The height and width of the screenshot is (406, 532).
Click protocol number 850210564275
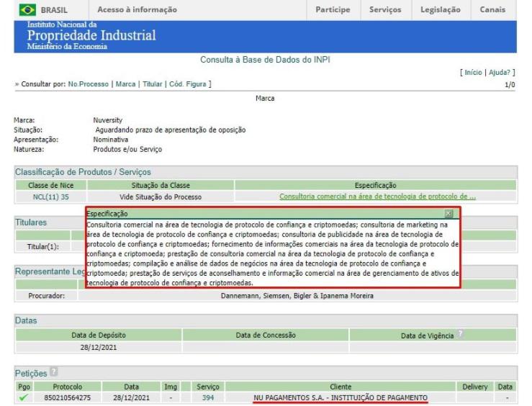coord(68,397)
